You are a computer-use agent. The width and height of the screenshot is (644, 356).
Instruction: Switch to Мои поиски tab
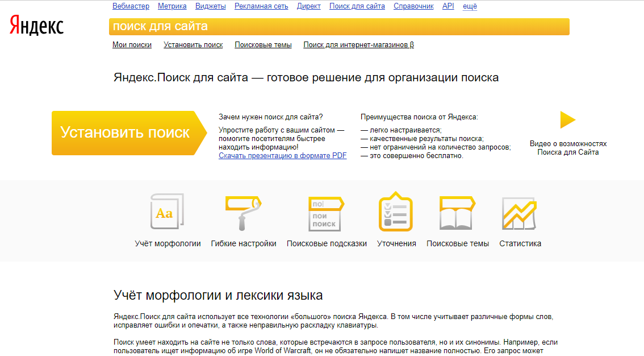(132, 45)
